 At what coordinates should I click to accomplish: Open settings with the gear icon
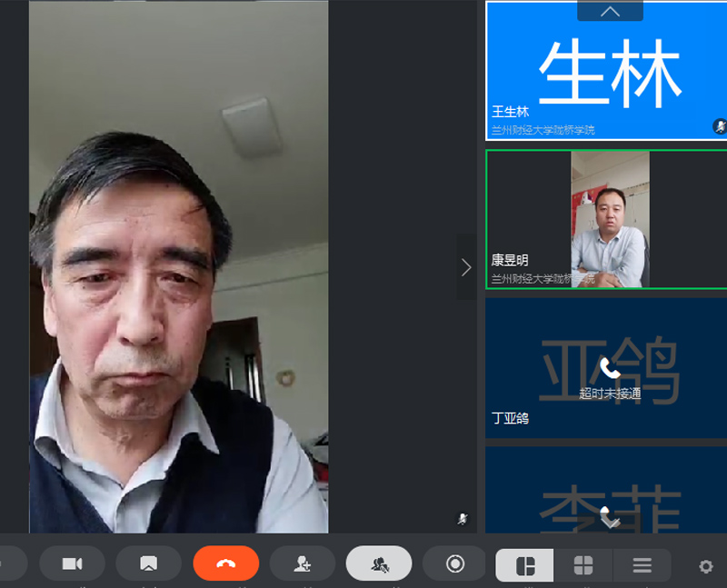(x=706, y=566)
